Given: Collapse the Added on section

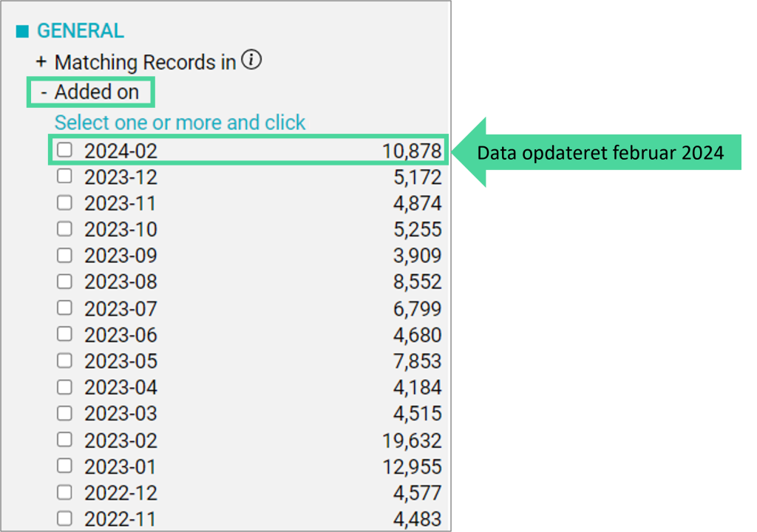Looking at the screenshot, I should pyautogui.click(x=44, y=92).
